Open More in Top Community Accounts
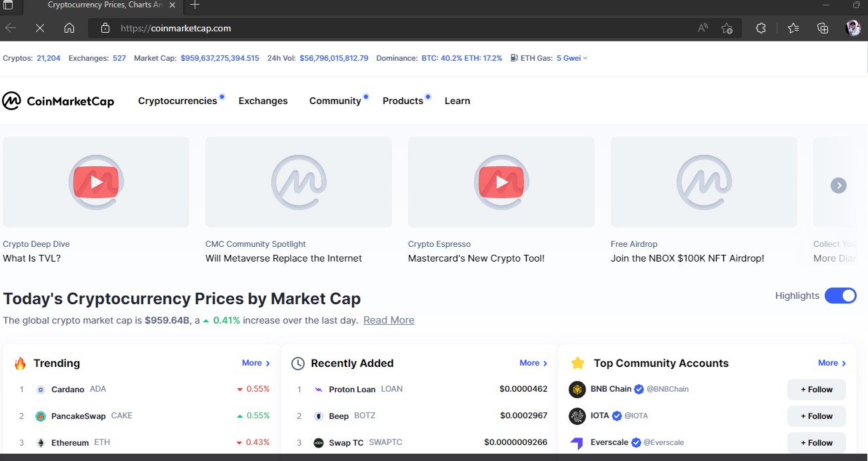Screen dimensions: 868x461 tap(832, 363)
